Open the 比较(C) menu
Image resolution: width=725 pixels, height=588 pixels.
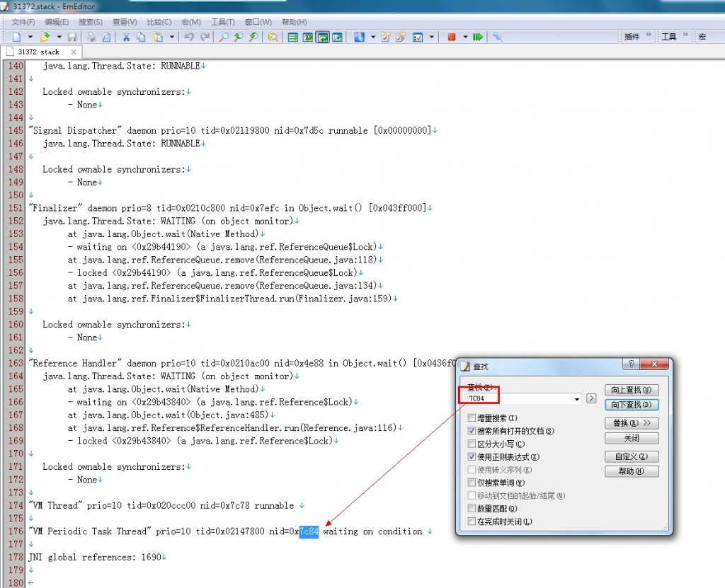[159, 22]
